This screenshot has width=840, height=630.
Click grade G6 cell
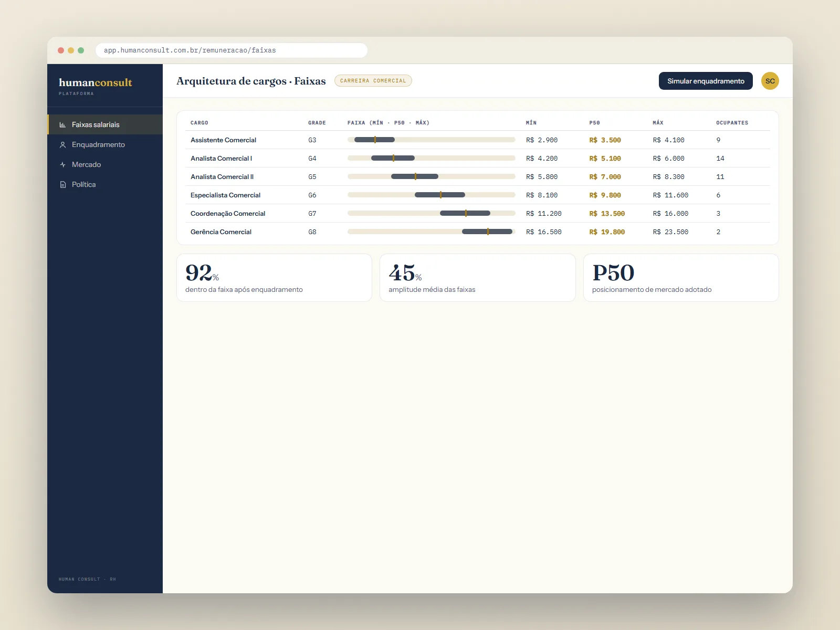pyautogui.click(x=312, y=195)
